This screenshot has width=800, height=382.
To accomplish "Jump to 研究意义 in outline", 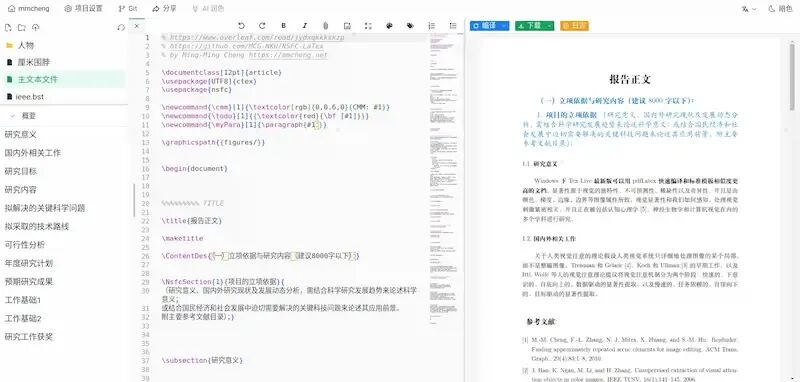I will pos(20,135).
